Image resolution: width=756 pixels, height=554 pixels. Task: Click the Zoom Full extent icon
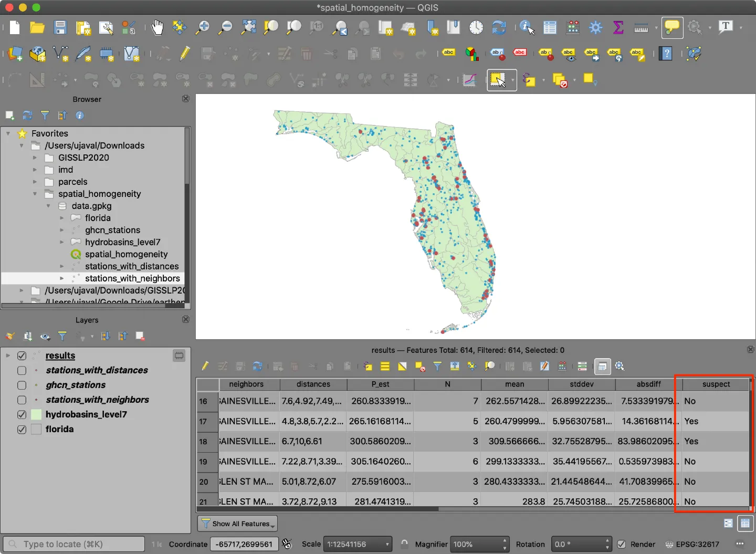pyautogui.click(x=248, y=27)
